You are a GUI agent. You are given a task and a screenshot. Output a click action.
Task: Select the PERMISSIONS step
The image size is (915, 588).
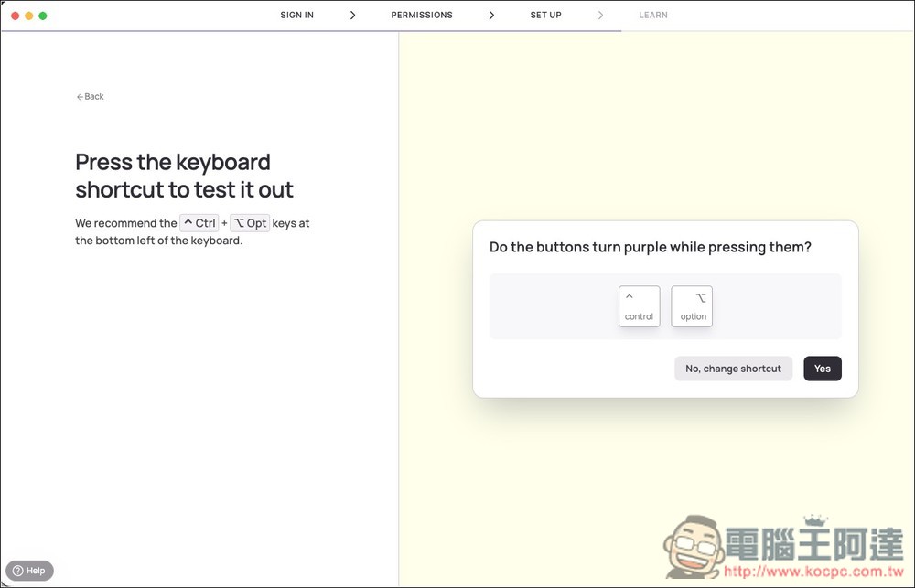[x=422, y=16]
